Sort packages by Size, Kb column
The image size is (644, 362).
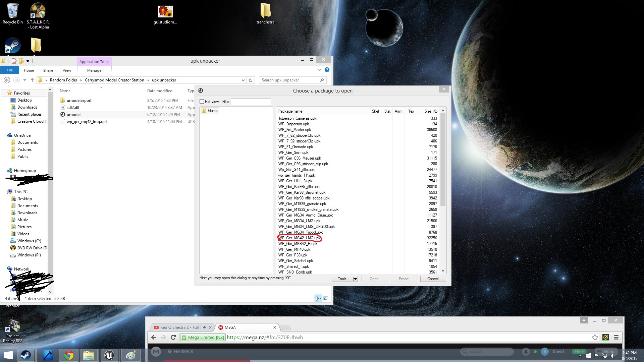point(431,111)
